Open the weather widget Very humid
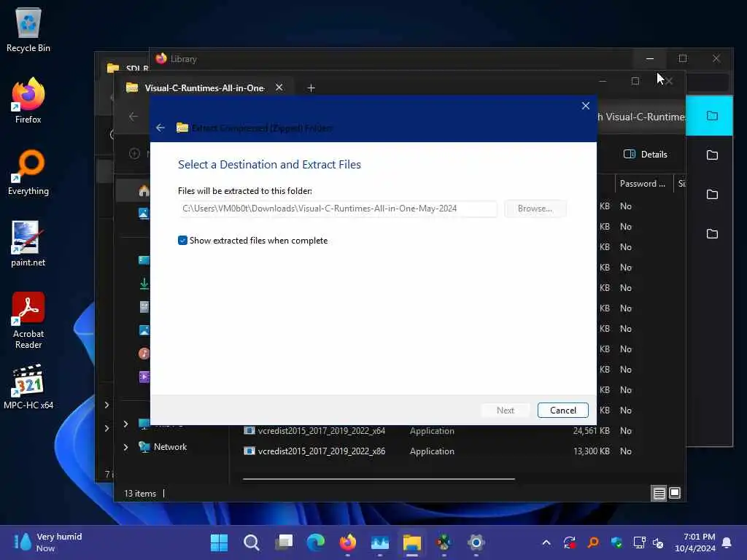 (47, 542)
